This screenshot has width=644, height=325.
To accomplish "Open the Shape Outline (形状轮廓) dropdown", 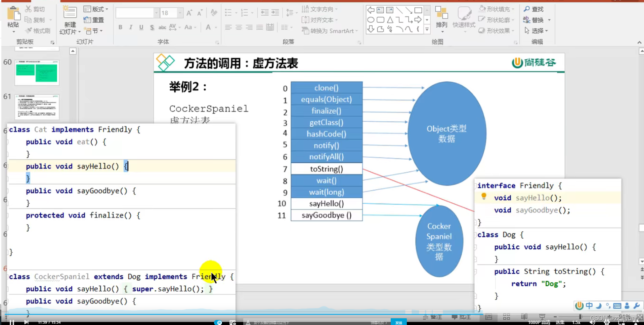I will click(x=497, y=20).
